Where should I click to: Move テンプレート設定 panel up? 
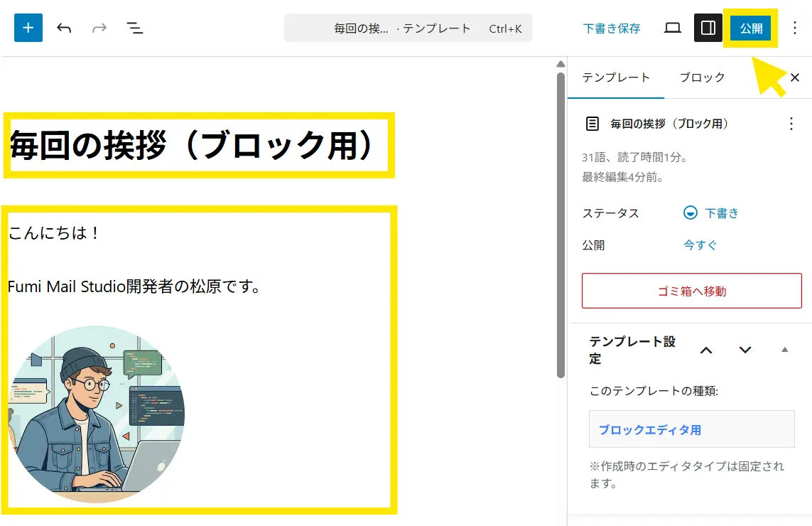click(x=706, y=350)
